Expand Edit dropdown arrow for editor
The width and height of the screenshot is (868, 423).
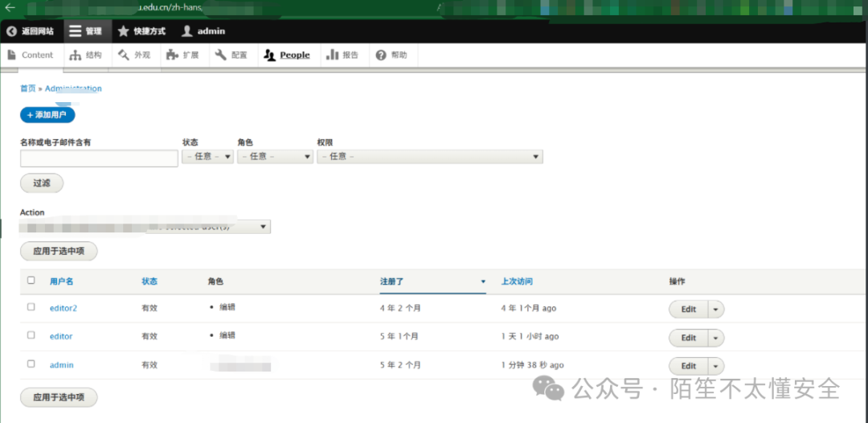point(716,338)
